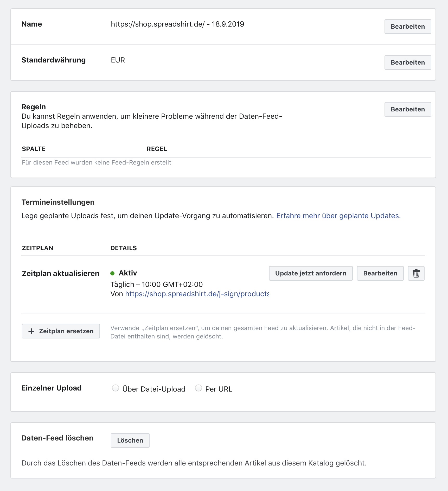Open the Regeln editor via Bearbeiten

coord(408,109)
